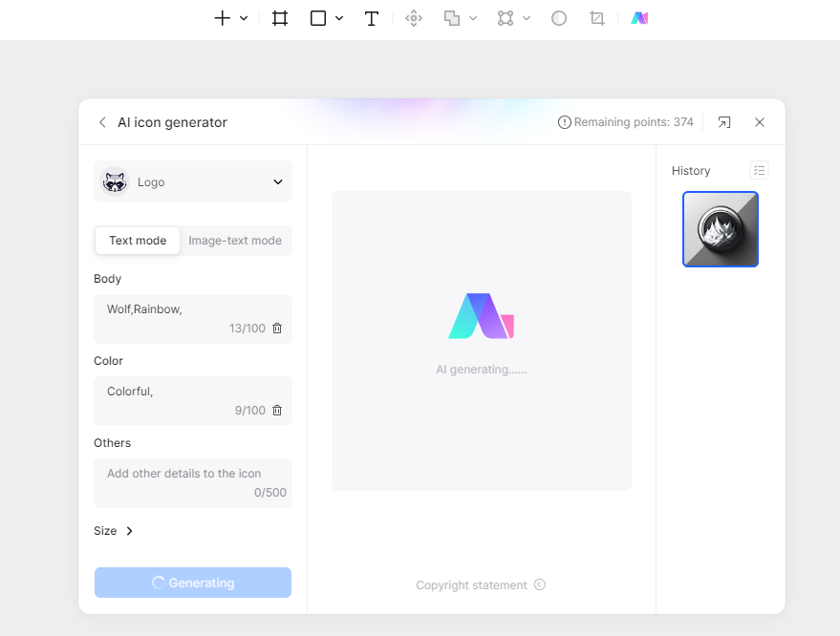Open the add tool dropdown arrow
The height and width of the screenshot is (636, 840).
coord(244,18)
